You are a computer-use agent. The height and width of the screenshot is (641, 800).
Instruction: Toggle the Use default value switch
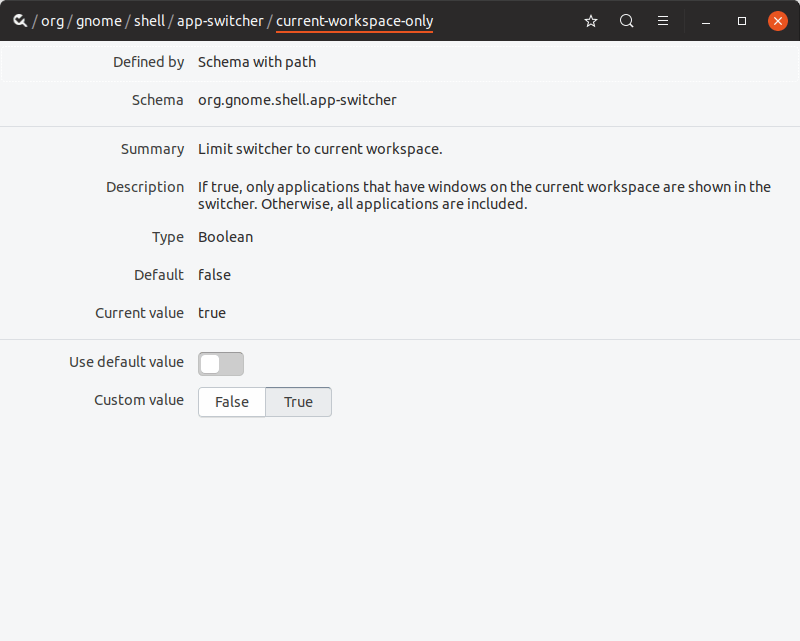coord(221,364)
